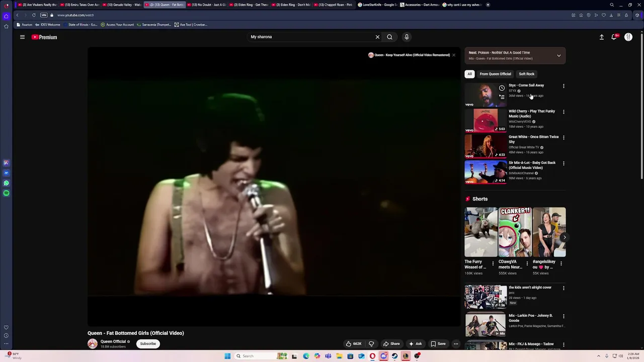Open the YouTube hamburger guide menu

[x=22, y=37]
